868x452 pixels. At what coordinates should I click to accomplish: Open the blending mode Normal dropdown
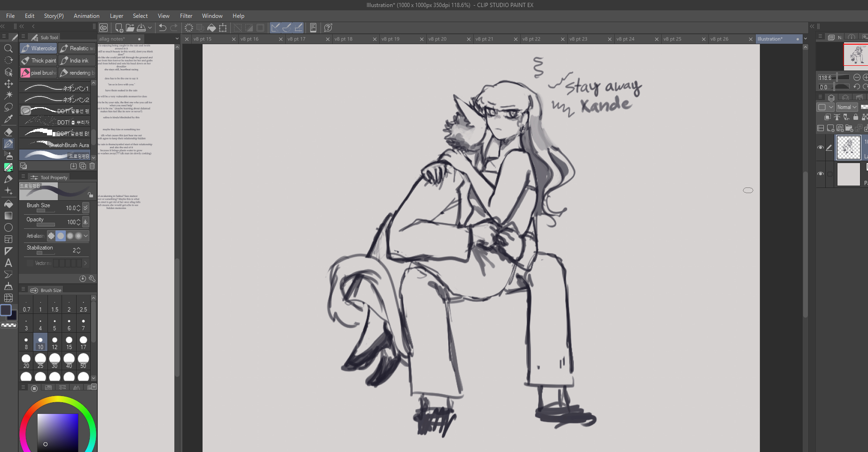click(x=847, y=107)
